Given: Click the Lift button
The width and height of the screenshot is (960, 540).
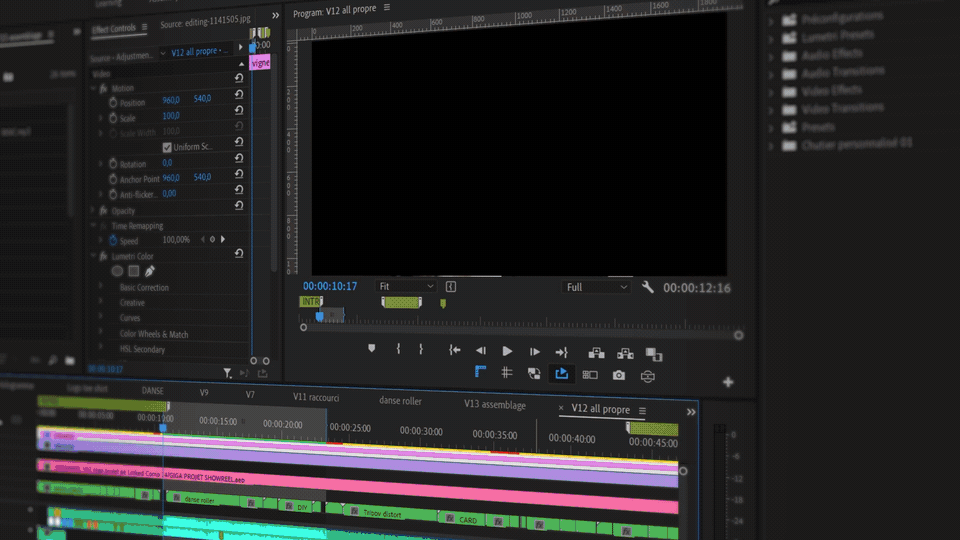Looking at the screenshot, I should tap(596, 353).
